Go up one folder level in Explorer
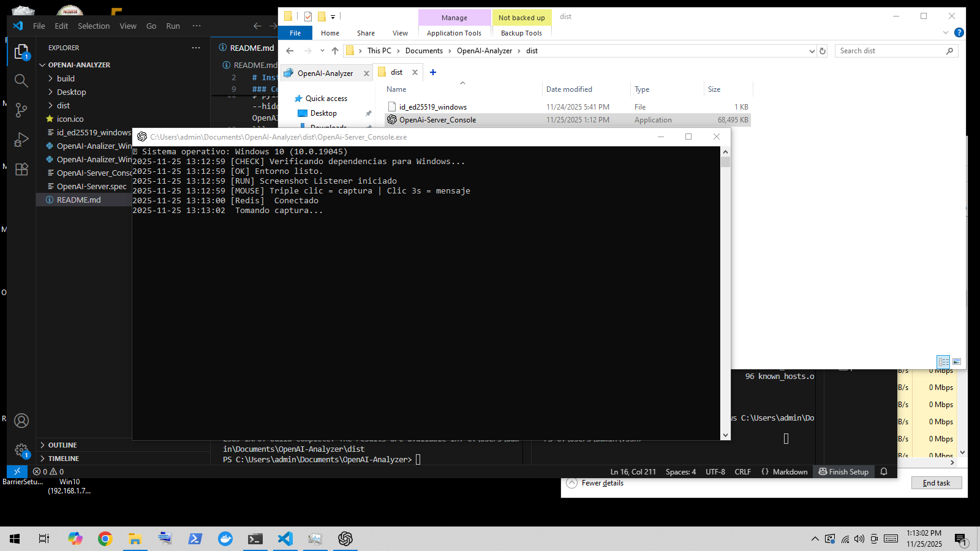 pos(334,51)
